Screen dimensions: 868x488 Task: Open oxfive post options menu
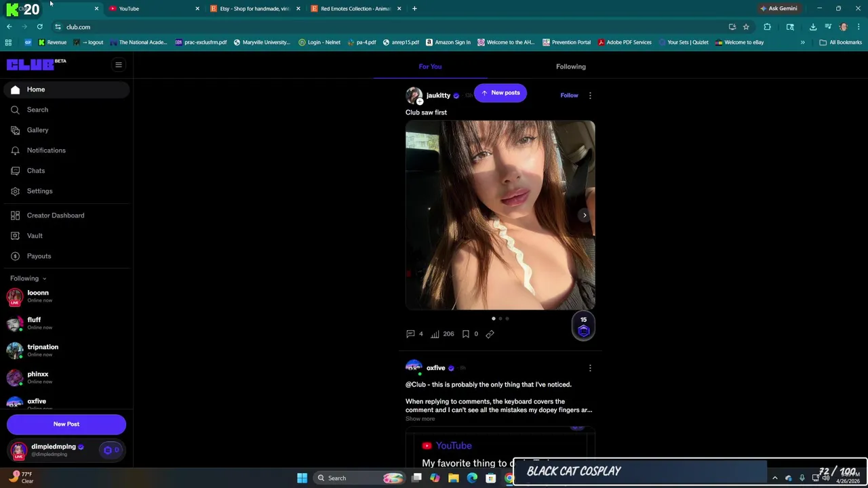[590, 368]
